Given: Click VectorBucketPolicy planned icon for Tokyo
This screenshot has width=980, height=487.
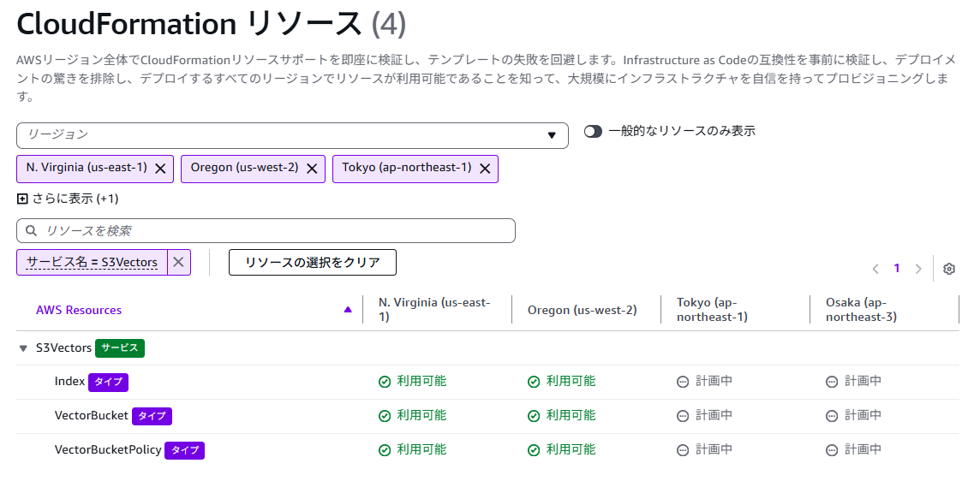Looking at the screenshot, I should coord(683,450).
